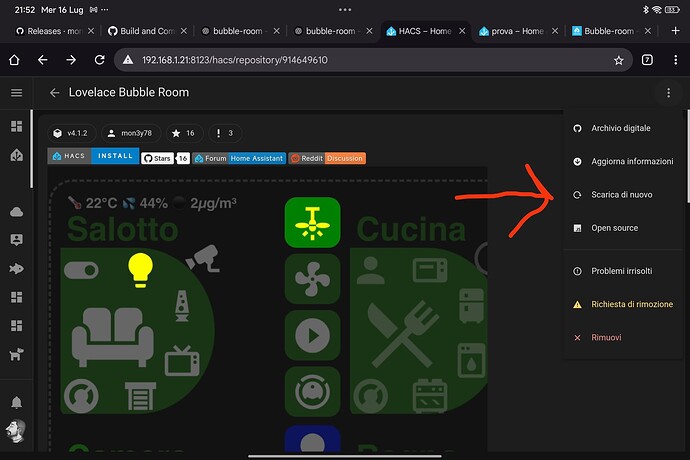Screen dimensions: 690x460
Task: Bookmark this page with the star icon
Action: [x=619, y=60]
